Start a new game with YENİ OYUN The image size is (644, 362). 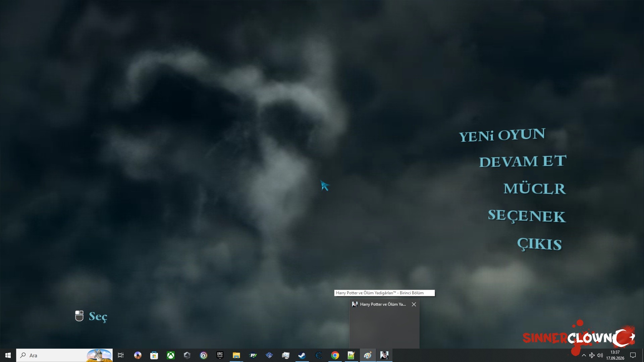pos(502,135)
